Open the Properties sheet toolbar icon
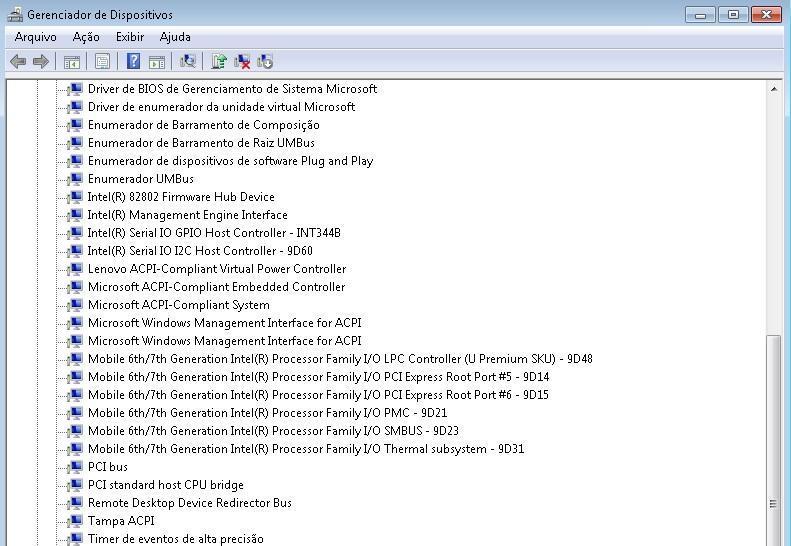Image resolution: width=791 pixels, height=546 pixels. [x=101, y=62]
